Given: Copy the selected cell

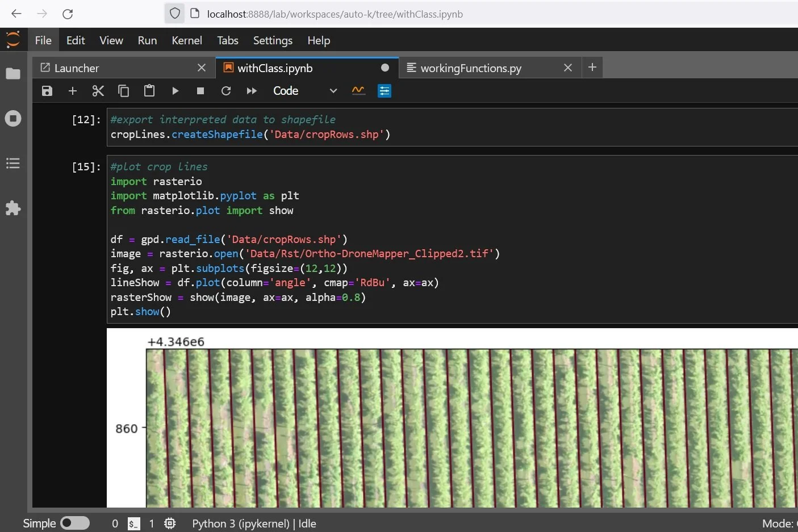Looking at the screenshot, I should pos(123,91).
